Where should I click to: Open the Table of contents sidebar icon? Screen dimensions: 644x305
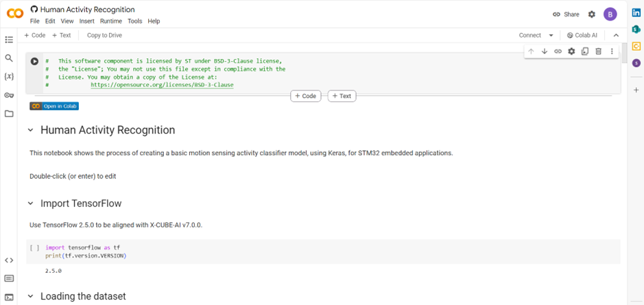(9, 40)
